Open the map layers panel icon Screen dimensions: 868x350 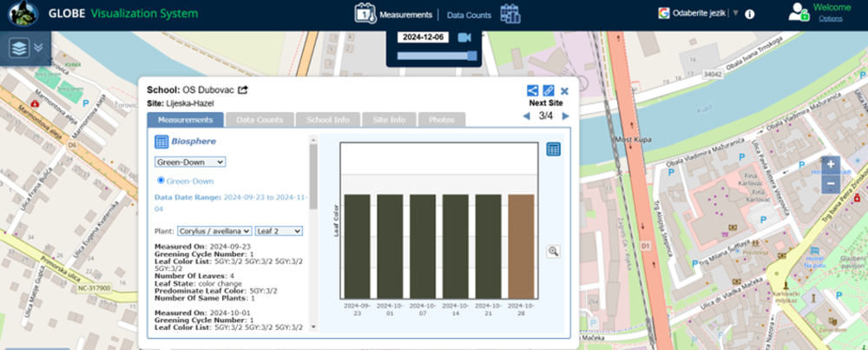19,48
